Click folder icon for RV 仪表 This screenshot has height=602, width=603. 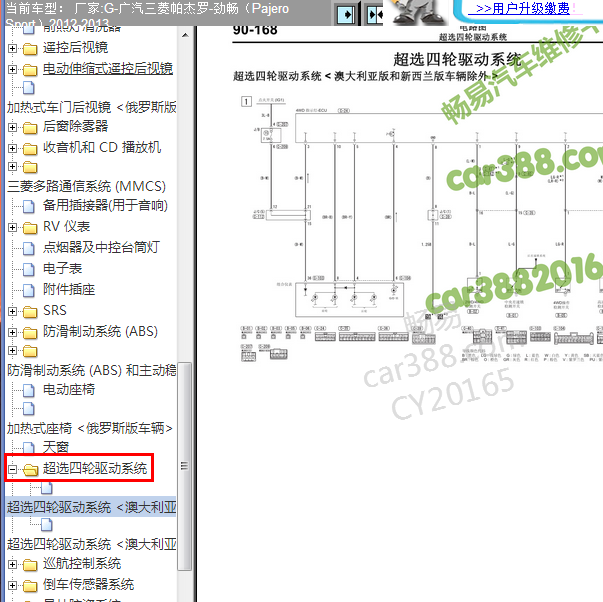pos(29,227)
